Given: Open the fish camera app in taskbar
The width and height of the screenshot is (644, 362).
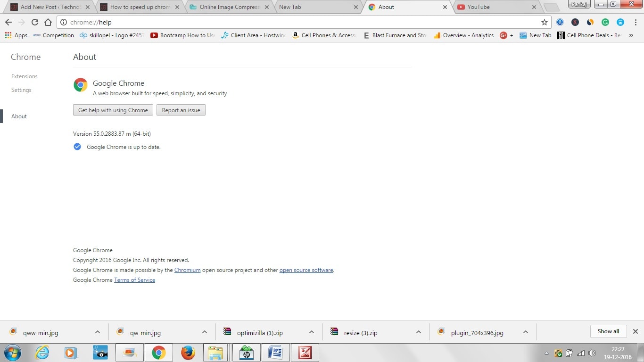Looking at the screenshot, I should 100,353.
